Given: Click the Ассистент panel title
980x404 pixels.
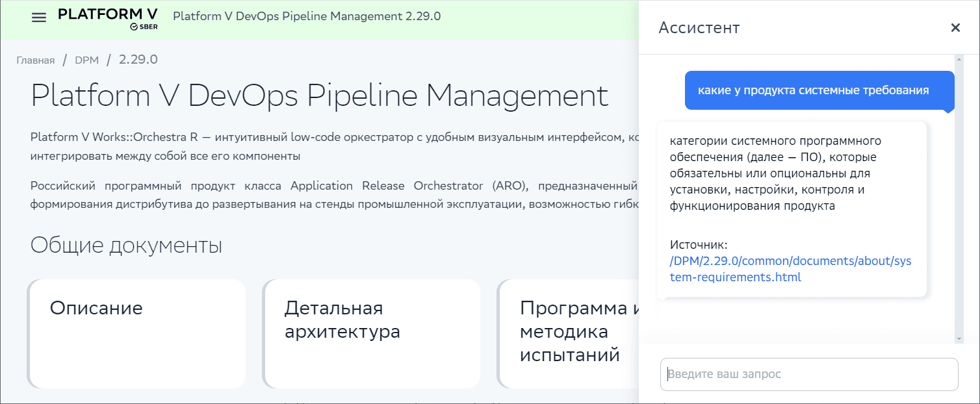Looking at the screenshot, I should [699, 27].
